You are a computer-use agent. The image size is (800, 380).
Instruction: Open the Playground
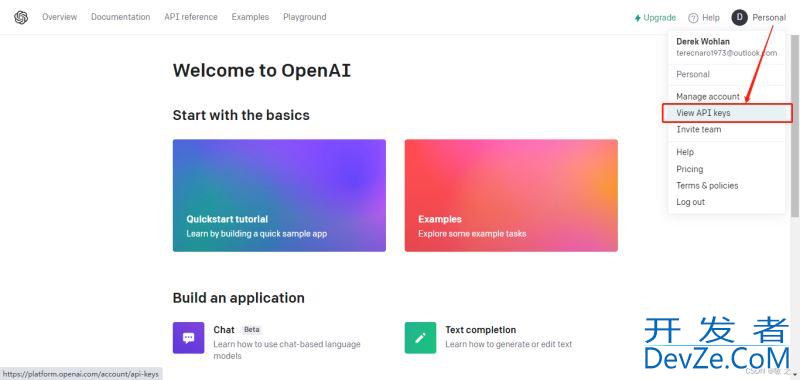pyautogui.click(x=305, y=17)
